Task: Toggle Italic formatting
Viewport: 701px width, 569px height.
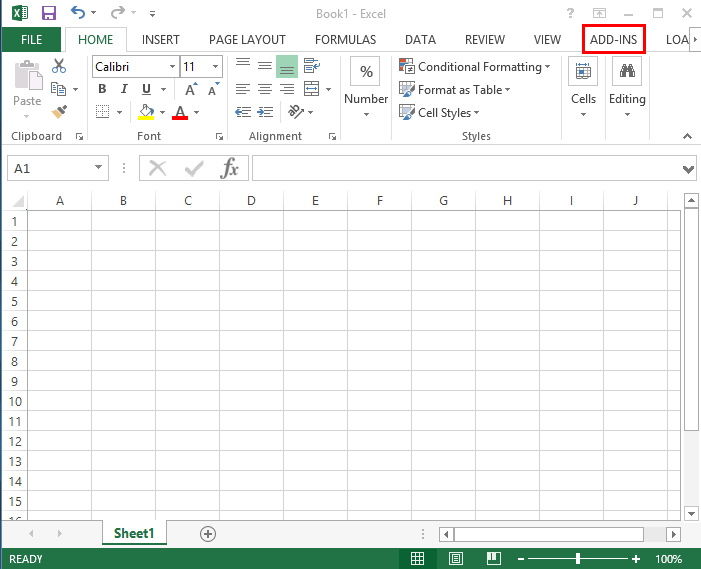Action: click(126, 89)
